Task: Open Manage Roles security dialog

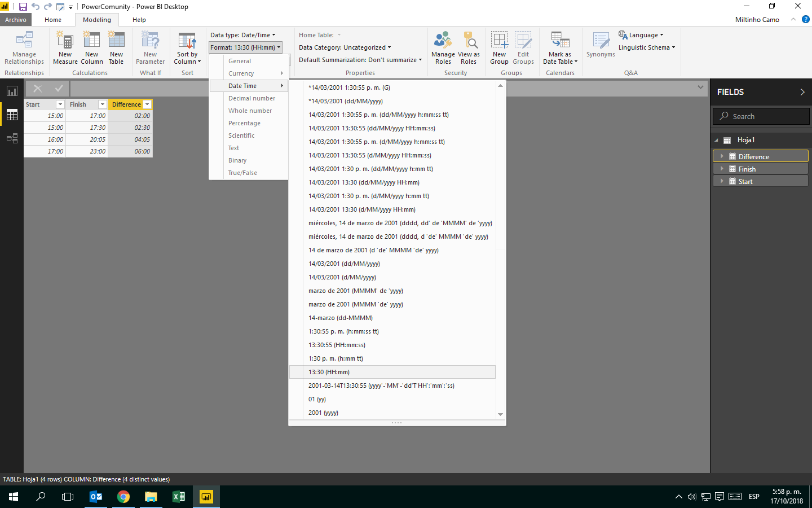Action: pyautogui.click(x=443, y=48)
